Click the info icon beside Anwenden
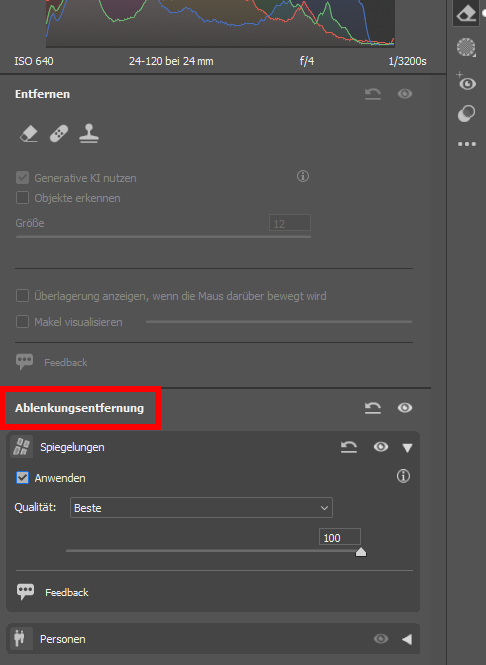The image size is (486, 665). (403, 476)
